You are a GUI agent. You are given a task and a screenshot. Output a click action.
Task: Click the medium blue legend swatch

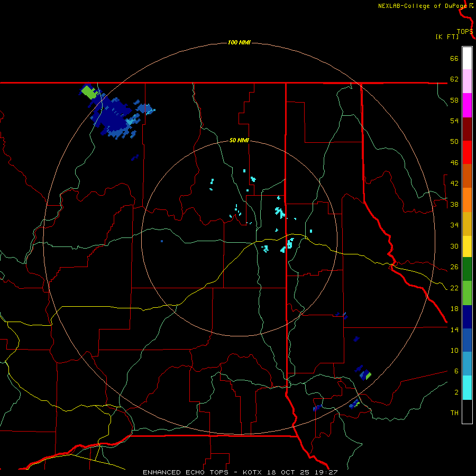467,340
